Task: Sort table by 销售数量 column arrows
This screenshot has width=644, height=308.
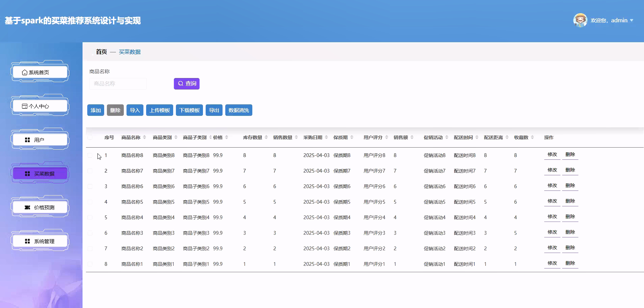Action: tap(296, 137)
